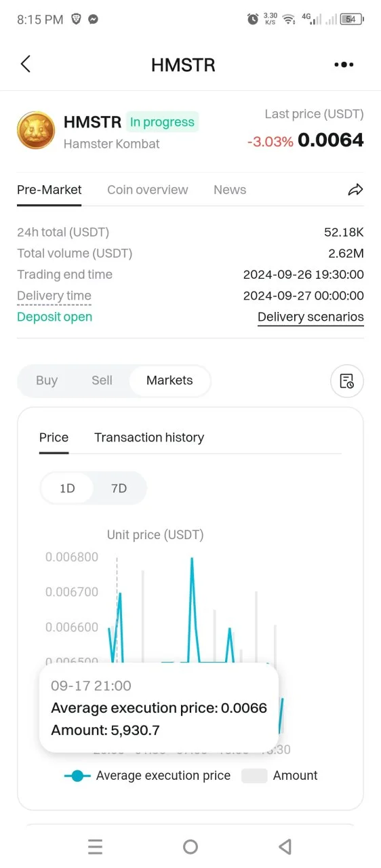Open the order history document icon

(x=346, y=381)
